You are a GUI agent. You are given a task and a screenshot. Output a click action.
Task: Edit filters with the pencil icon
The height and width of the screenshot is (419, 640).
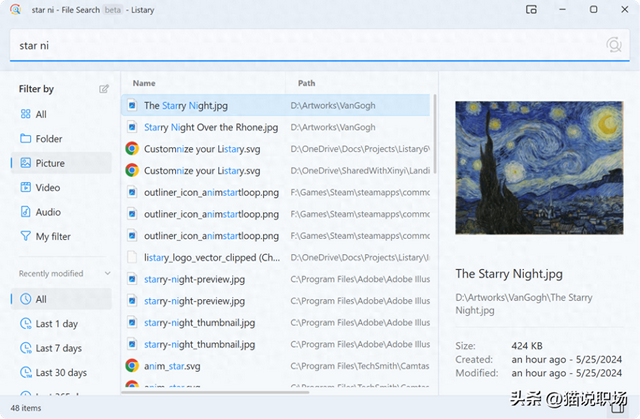click(x=104, y=89)
